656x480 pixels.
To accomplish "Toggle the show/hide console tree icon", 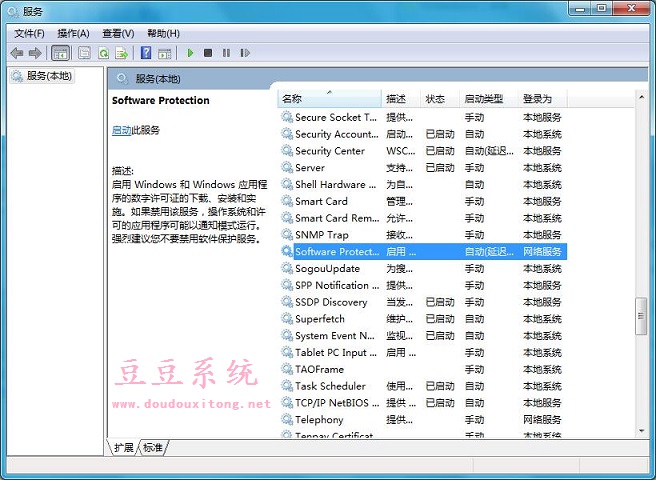I will pyautogui.click(x=60, y=53).
